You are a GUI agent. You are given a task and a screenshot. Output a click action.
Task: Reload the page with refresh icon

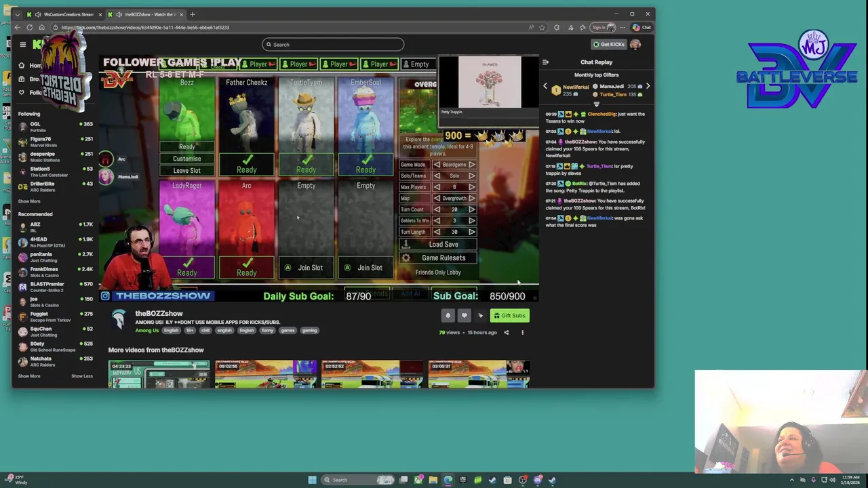pyautogui.click(x=29, y=28)
